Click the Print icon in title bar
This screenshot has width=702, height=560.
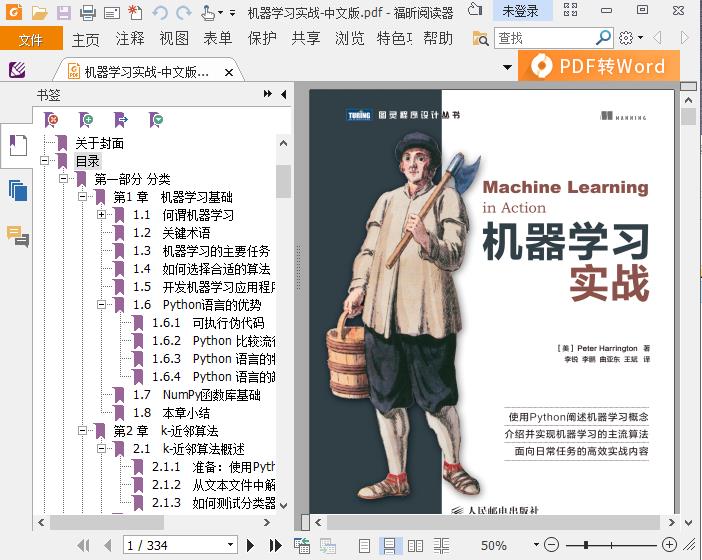[x=88, y=13]
